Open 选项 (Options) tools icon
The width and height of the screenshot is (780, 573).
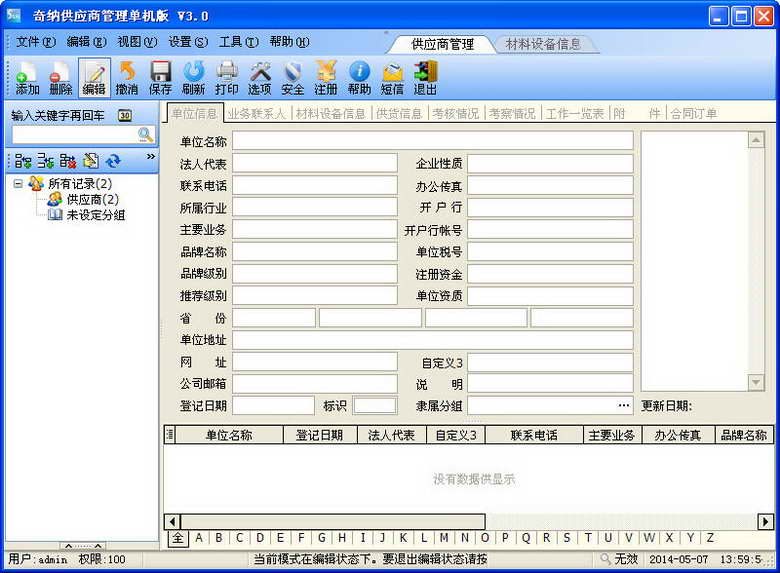tap(260, 78)
